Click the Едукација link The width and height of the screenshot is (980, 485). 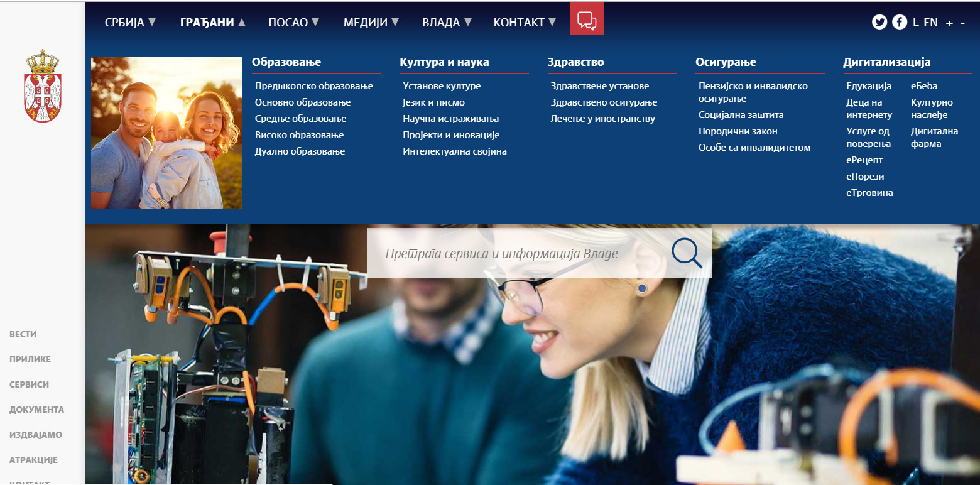[x=869, y=86]
